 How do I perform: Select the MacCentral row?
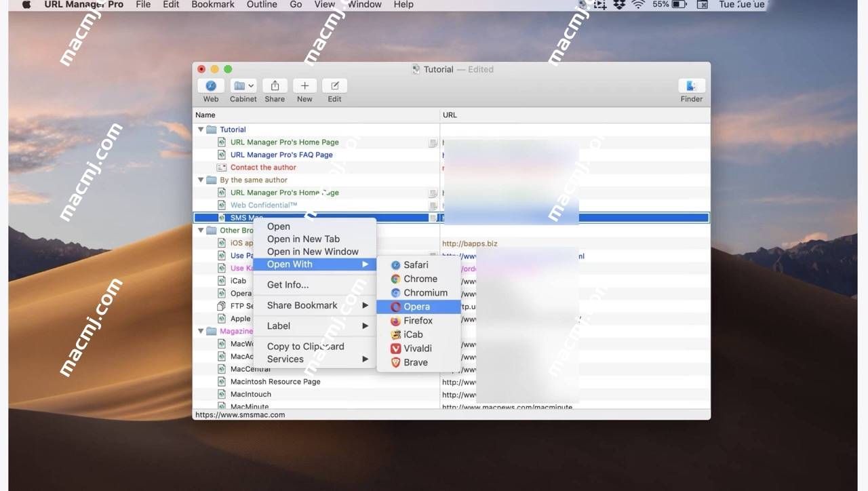[451, 369]
